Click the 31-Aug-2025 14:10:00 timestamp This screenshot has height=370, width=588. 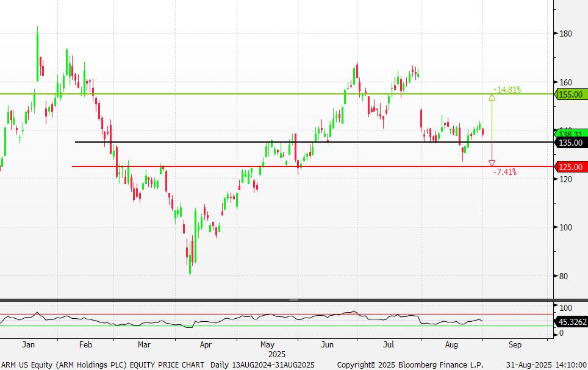(546, 365)
